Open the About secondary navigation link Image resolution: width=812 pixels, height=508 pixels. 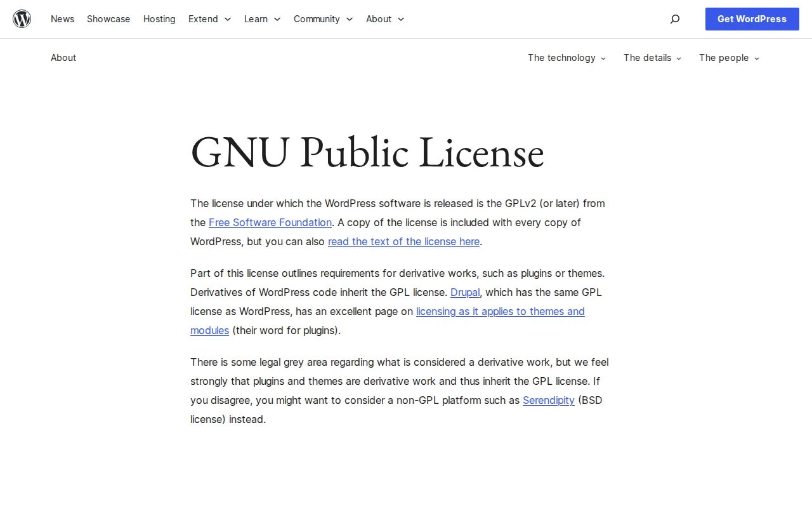click(63, 58)
